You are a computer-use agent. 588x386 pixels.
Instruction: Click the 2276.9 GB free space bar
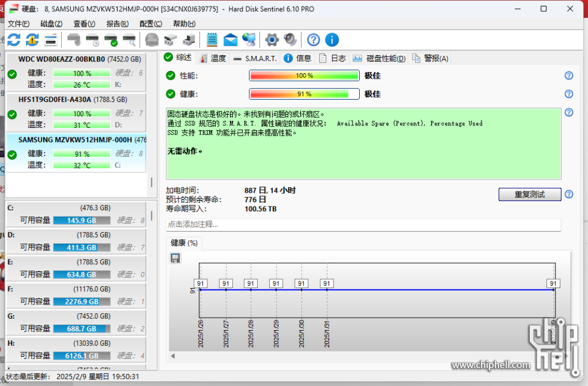82,301
